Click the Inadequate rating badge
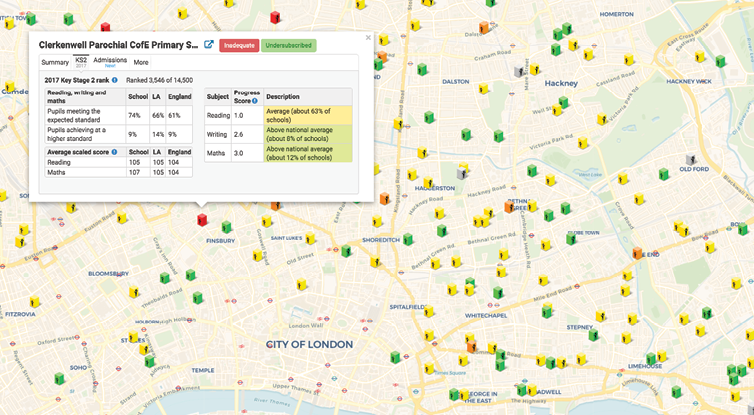Screen dimensions: 754x415 (239, 45)
